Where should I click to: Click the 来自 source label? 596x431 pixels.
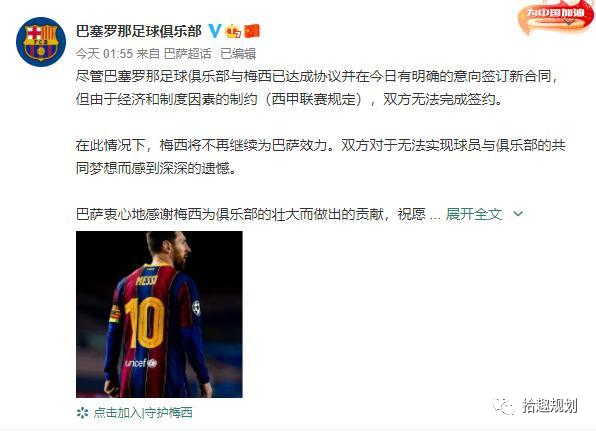tap(148, 54)
